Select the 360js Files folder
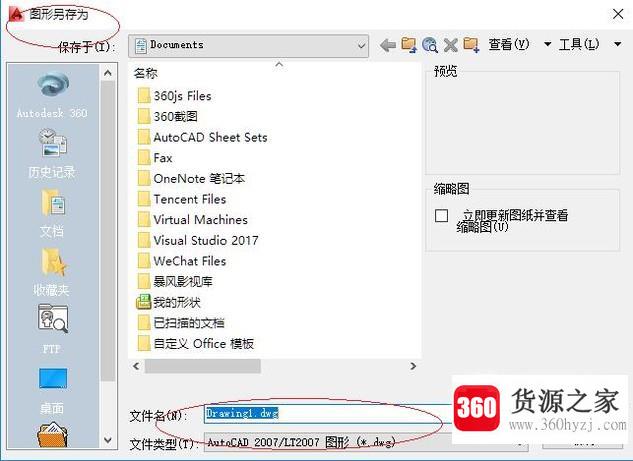This screenshot has width=633, height=461. [x=175, y=96]
